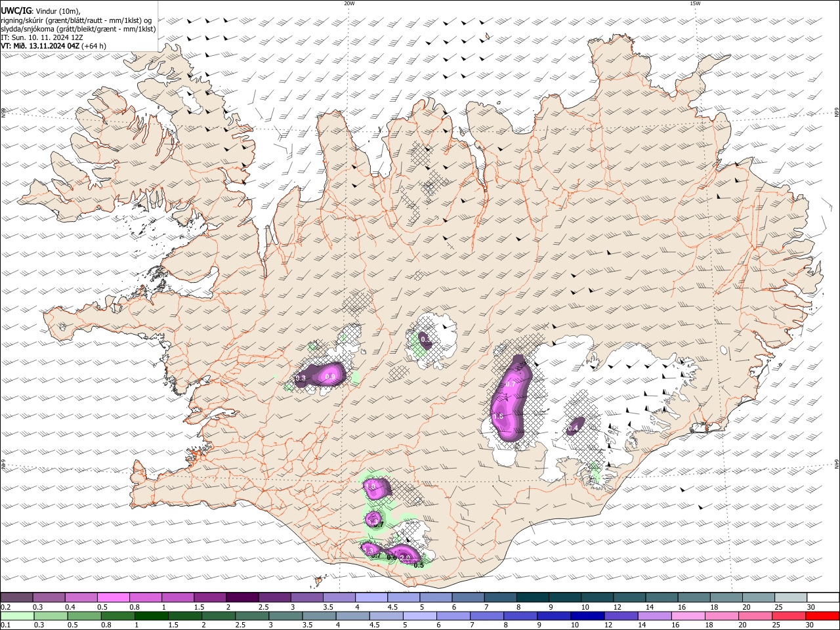Viewport: 840px width, 630px height.
Task: Click the darkest purple 2–2.5 snow swatch
Action: [x=242, y=597]
